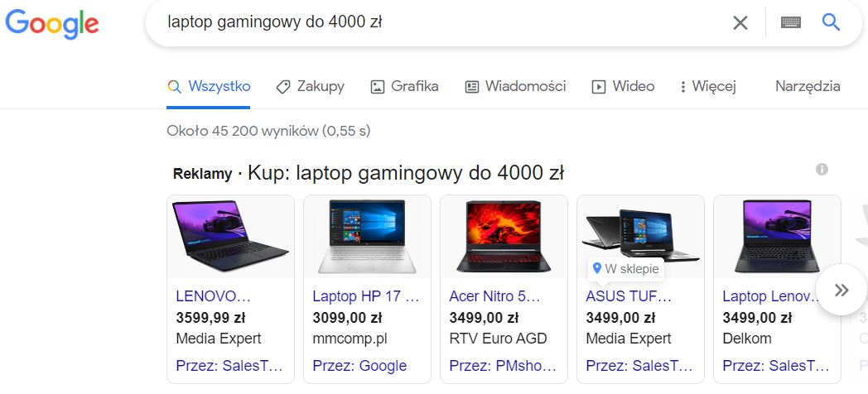This screenshot has width=868, height=394.
Task: Click the red Acer Nitro laptop image
Action: pos(504,236)
